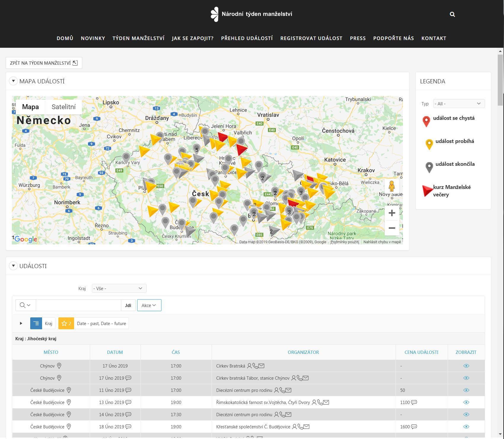Collapse the Mapa událostí section
This screenshot has width=504, height=439.
point(13,81)
